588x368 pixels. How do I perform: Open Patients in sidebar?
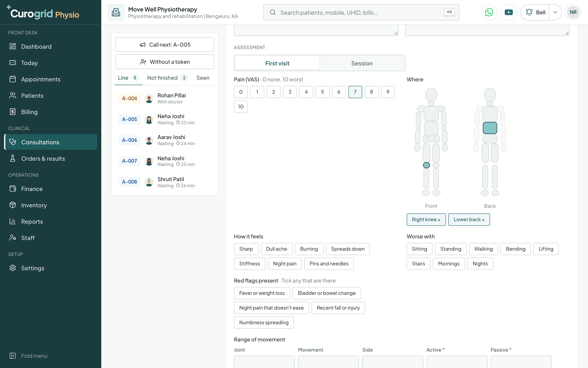click(51, 95)
